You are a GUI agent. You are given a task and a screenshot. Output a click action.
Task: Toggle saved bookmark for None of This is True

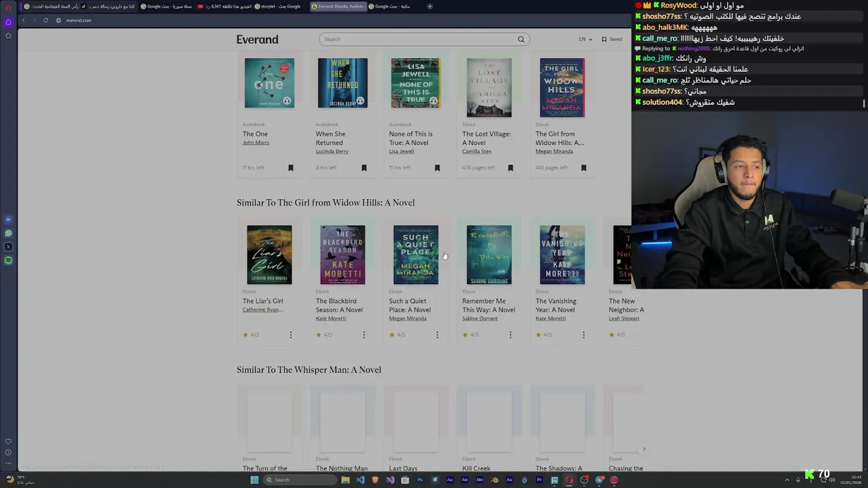(x=437, y=168)
